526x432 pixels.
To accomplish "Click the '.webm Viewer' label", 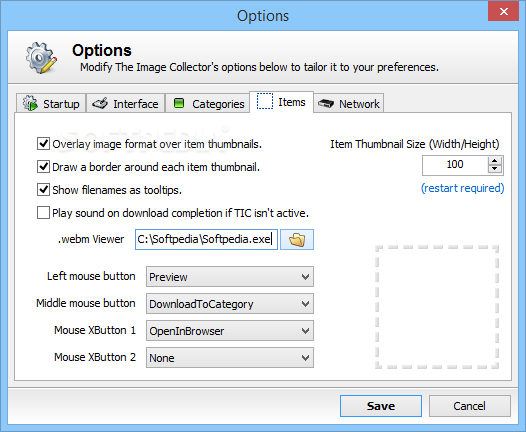I will (x=91, y=239).
